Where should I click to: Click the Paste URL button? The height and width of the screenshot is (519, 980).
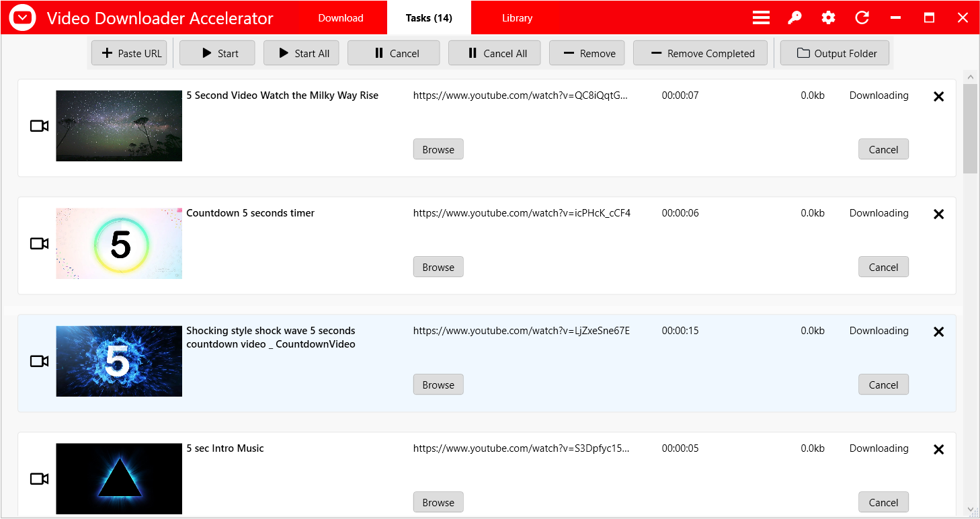click(128, 53)
